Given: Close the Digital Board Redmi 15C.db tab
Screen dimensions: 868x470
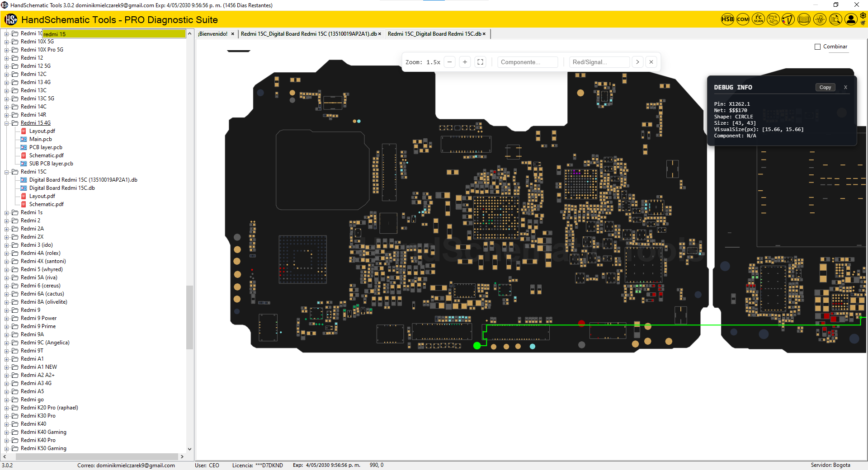Looking at the screenshot, I should tap(484, 34).
